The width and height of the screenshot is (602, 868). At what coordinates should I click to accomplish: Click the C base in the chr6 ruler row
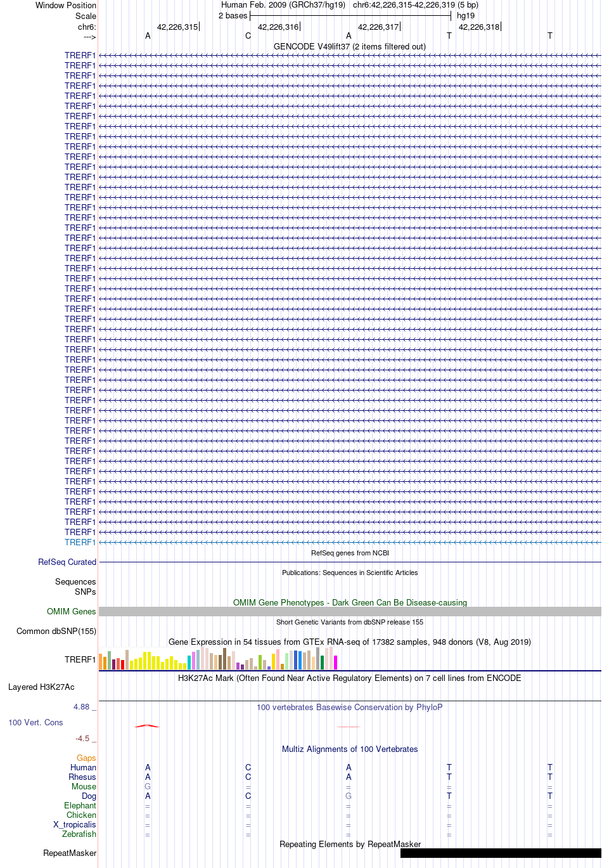(248, 36)
